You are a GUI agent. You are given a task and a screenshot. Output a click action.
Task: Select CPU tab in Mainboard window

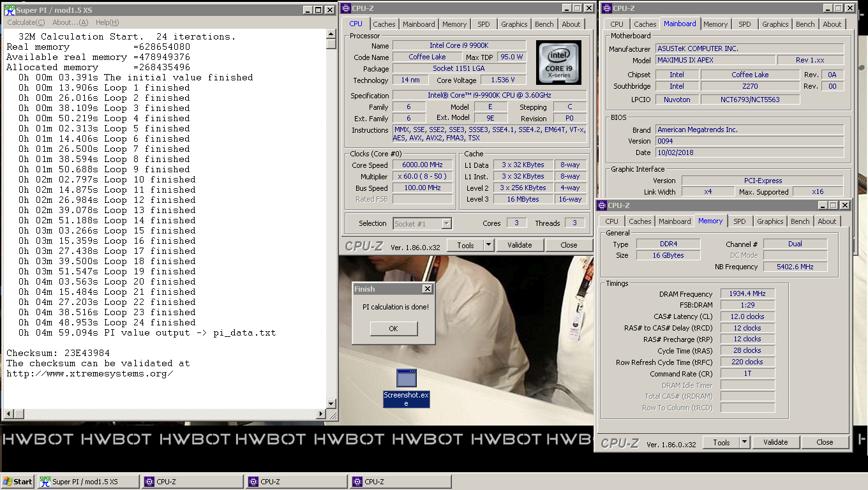[x=617, y=24]
